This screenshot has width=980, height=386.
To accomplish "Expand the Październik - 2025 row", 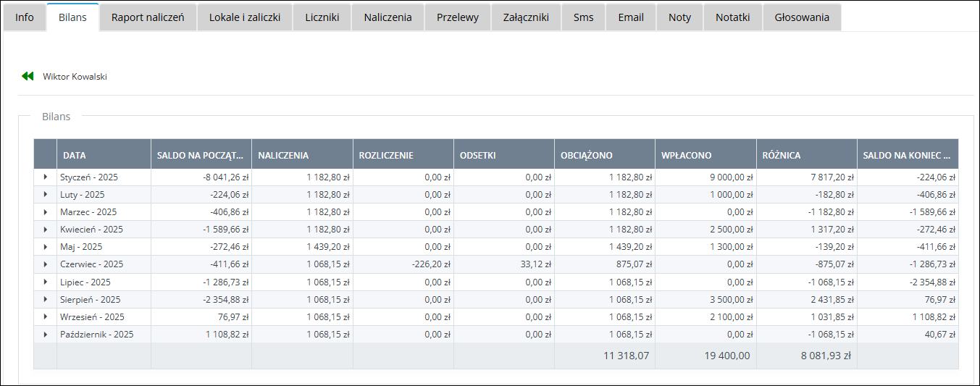I will click(x=45, y=335).
